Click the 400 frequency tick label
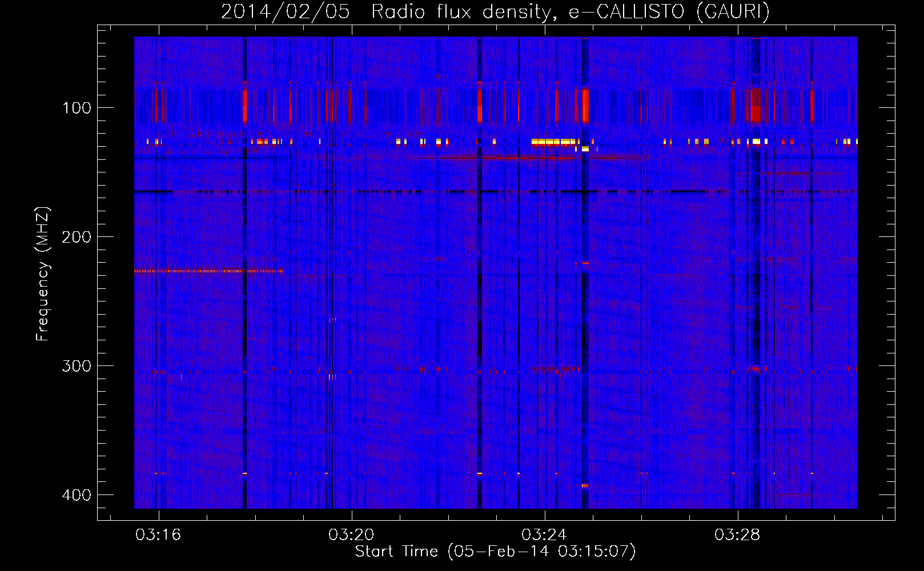924x571 pixels. click(77, 495)
